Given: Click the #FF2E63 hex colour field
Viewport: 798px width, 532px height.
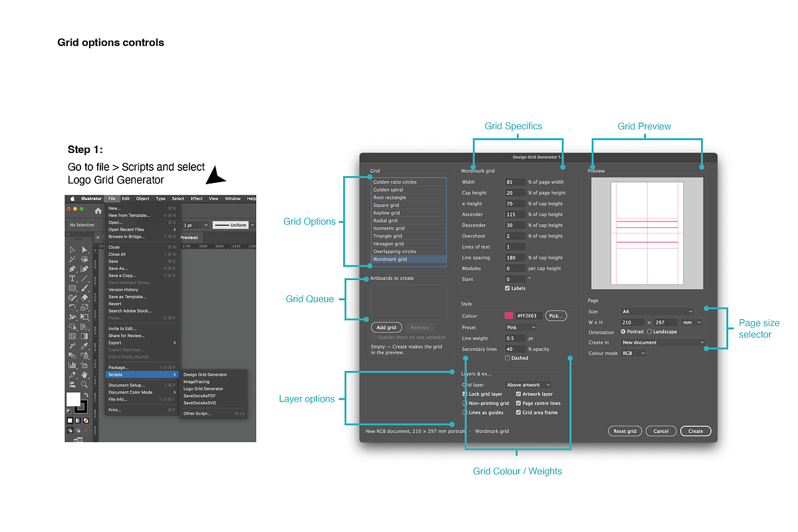Looking at the screenshot, I should pyautogui.click(x=529, y=316).
